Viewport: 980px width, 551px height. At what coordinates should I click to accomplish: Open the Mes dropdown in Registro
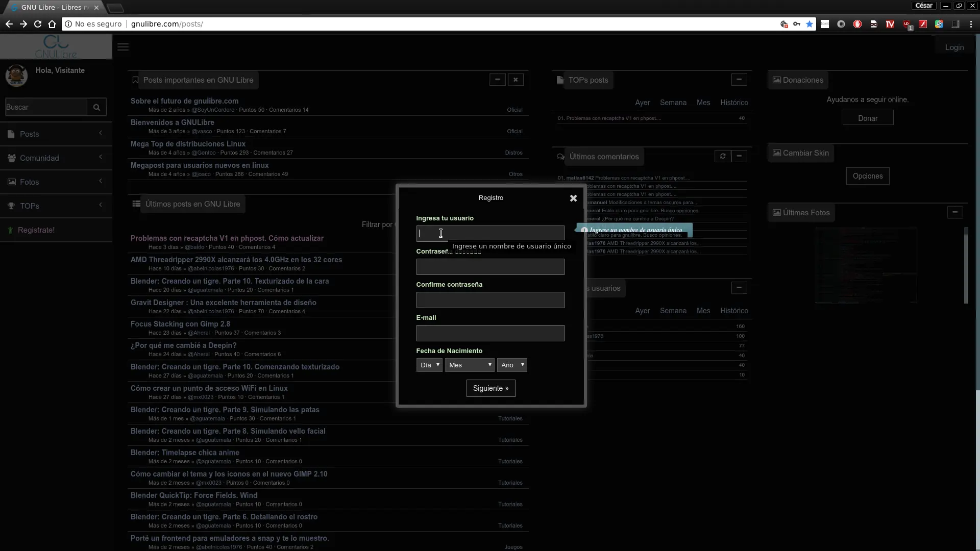470,365
